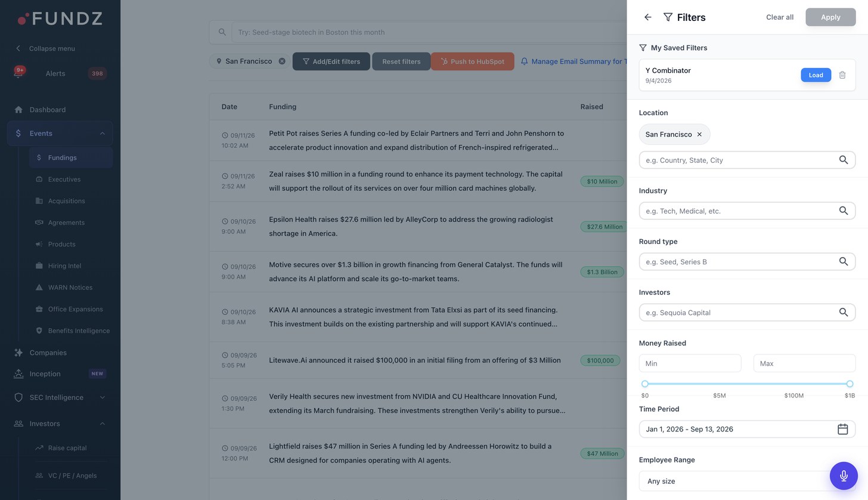Click the FUNDZ logo
This screenshot has height=500, width=868.
tap(60, 19)
